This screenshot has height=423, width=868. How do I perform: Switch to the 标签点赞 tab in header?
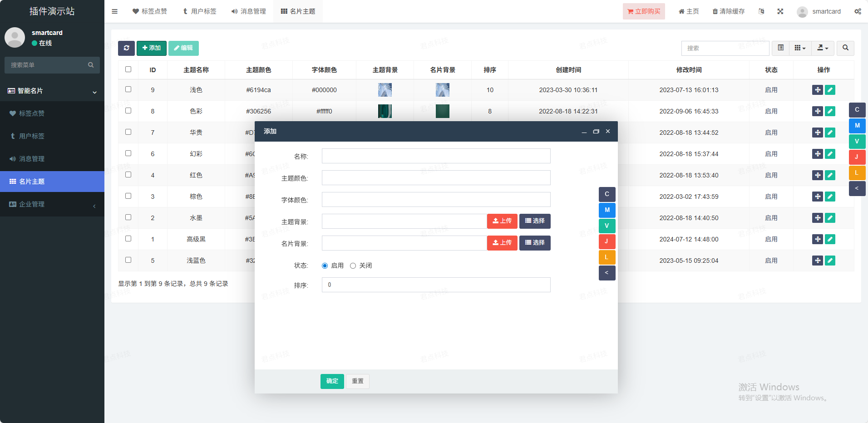[x=150, y=11]
